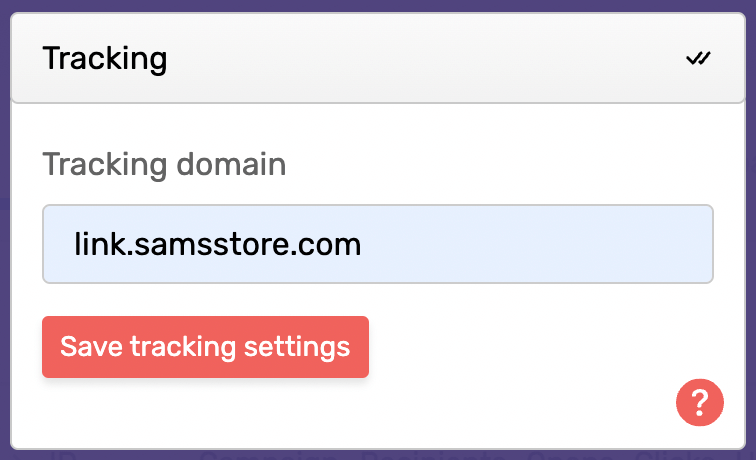Click the white panel area beside Save button
Image resolution: width=756 pixels, height=460 pixels.
tap(521, 347)
